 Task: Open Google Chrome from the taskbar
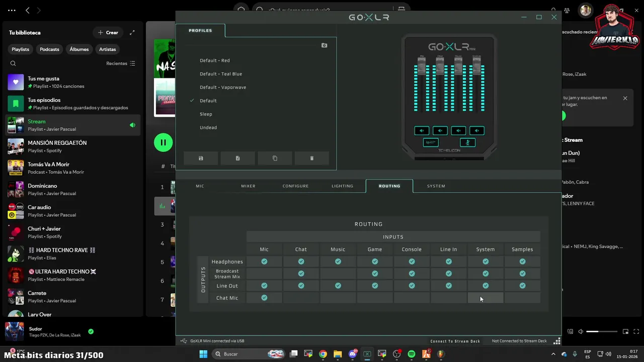tap(323, 354)
